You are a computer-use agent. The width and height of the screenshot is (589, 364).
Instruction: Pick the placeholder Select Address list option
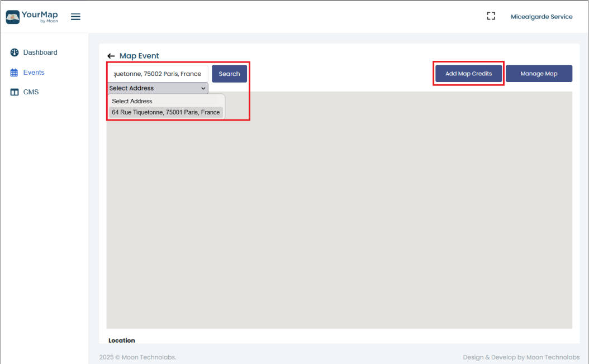132,101
